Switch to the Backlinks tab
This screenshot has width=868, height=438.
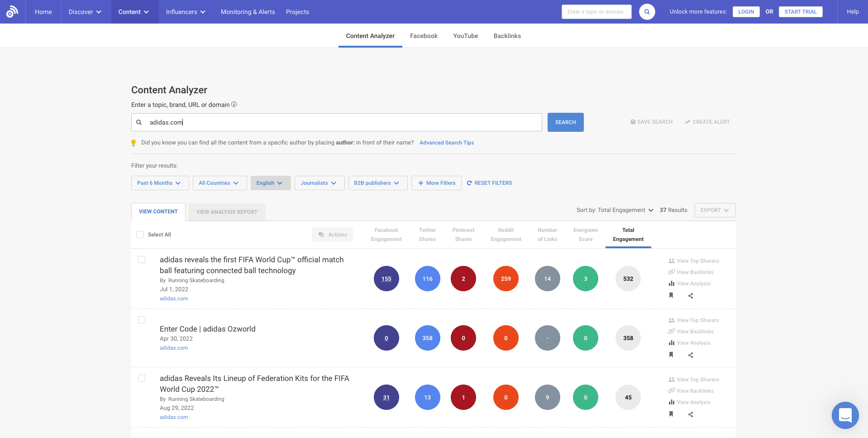[x=507, y=36]
